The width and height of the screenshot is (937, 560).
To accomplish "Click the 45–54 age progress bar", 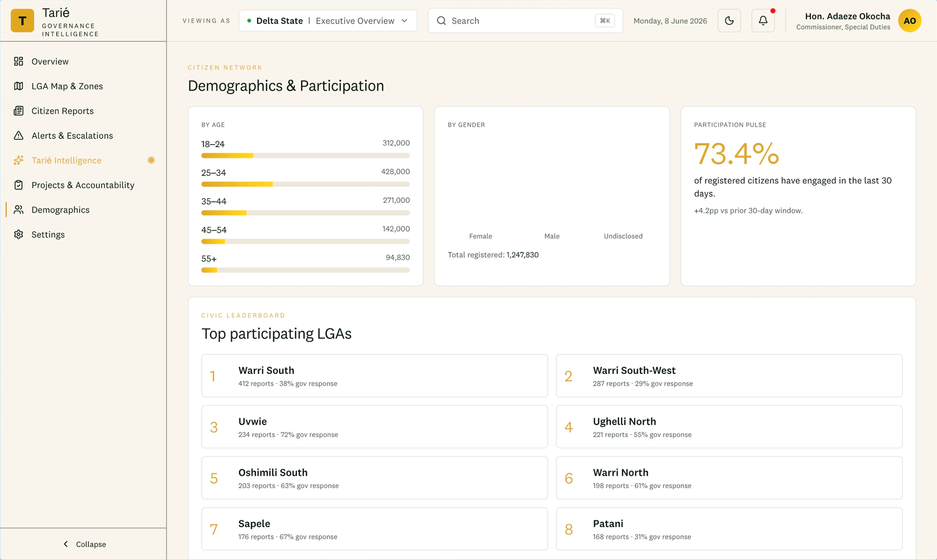I will (305, 241).
